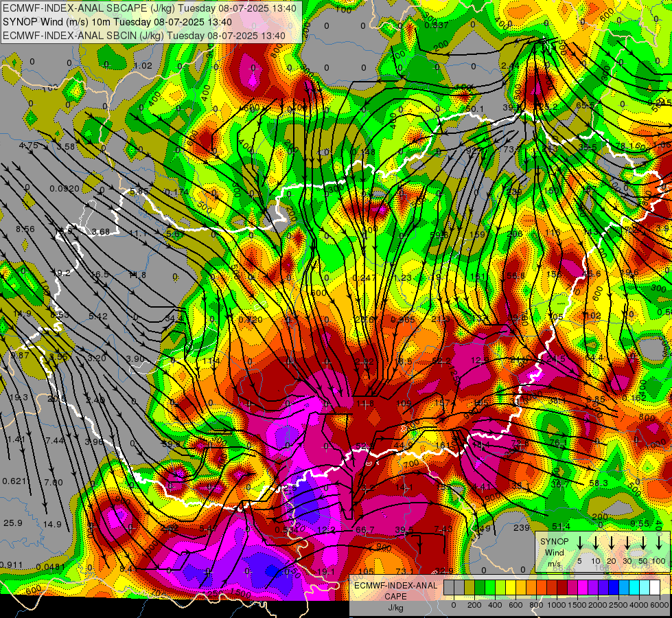Click the 400 tick label on the CAPE scale

click(x=495, y=605)
